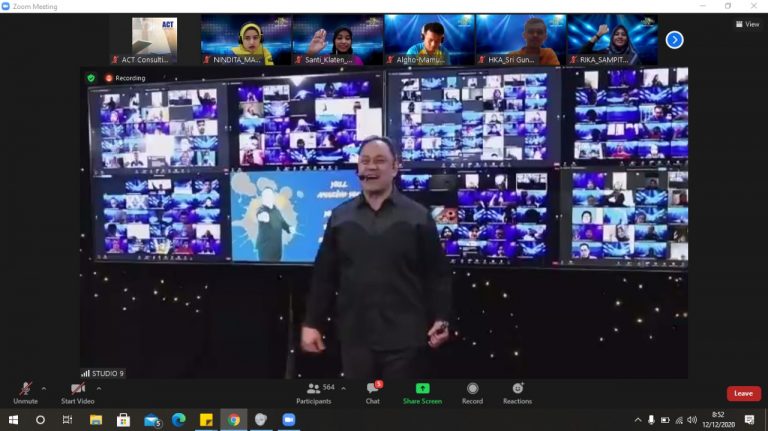Image resolution: width=768 pixels, height=431 pixels.
Task: Leave the meeting with red Leave button
Action: (743, 393)
